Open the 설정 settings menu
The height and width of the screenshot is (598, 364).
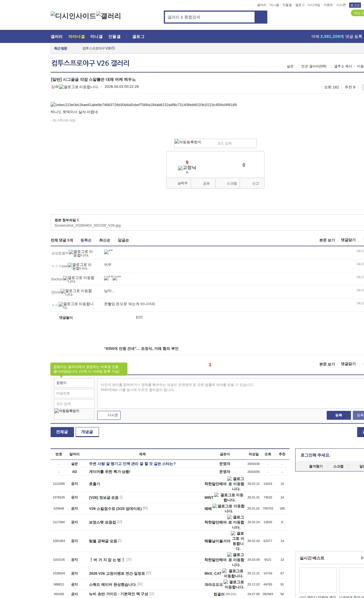point(290,66)
